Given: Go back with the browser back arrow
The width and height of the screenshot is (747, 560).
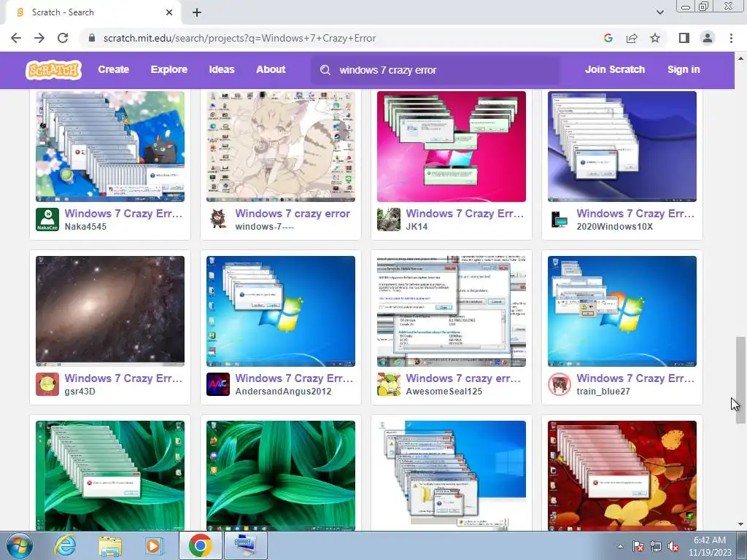Looking at the screenshot, I should 16,38.
